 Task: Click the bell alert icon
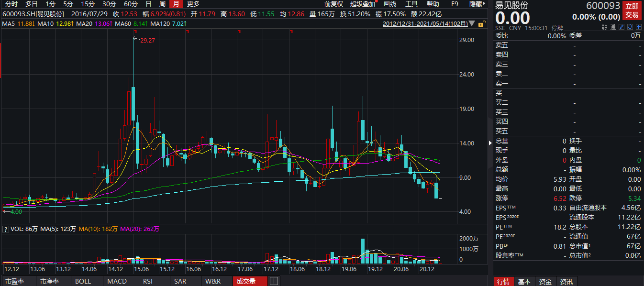(630, 28)
